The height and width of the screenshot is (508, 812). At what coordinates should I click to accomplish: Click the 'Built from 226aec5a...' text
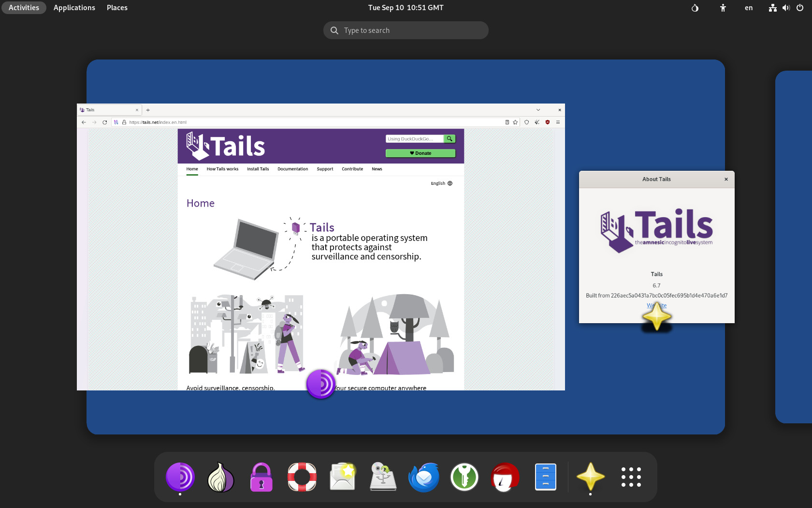(656, 295)
